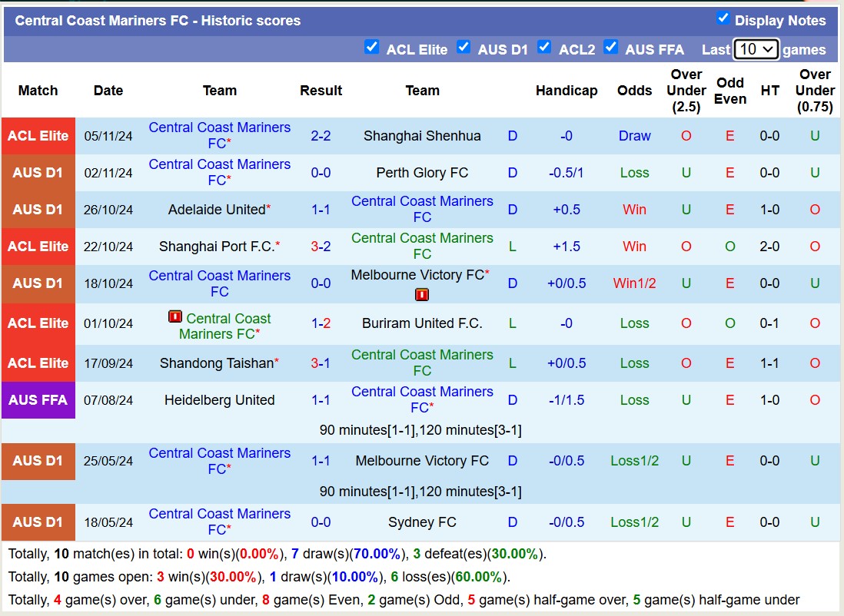
Task: Disable the ACL2 competition checkbox
Action: click(x=544, y=48)
